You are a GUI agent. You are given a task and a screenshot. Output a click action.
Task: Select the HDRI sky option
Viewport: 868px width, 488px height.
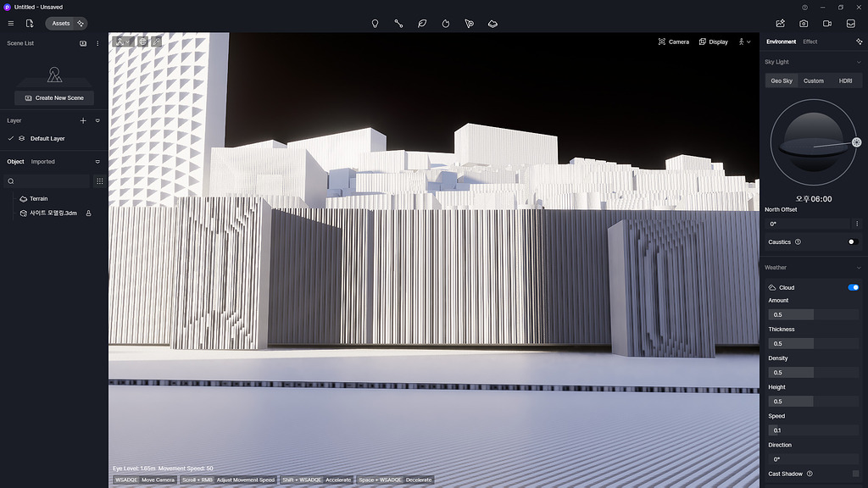click(845, 80)
